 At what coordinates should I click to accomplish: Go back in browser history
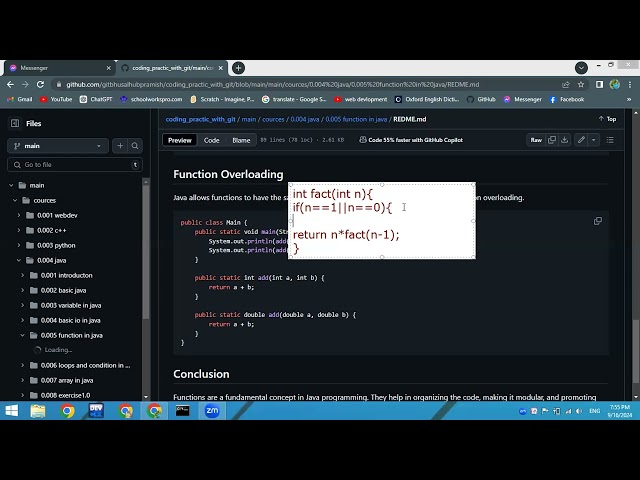pyautogui.click(x=11, y=84)
